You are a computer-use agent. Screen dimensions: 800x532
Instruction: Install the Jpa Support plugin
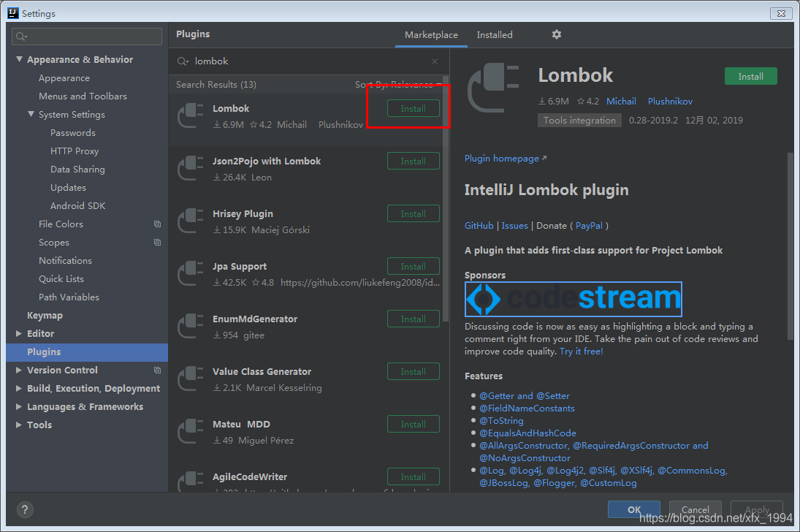click(414, 266)
